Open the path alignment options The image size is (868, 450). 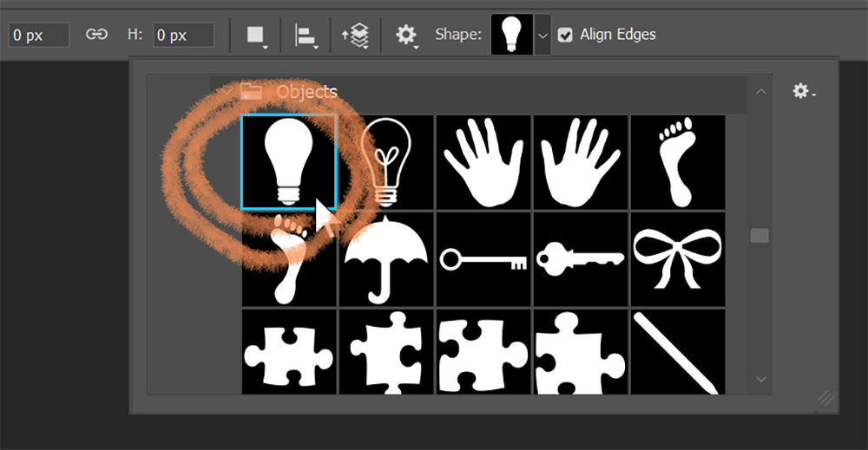point(306,36)
